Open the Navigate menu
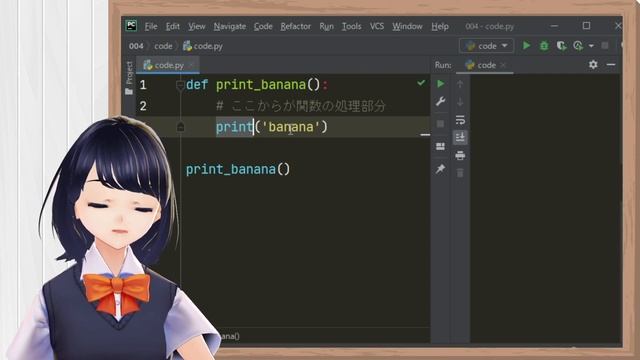640x360 pixels. [230, 27]
